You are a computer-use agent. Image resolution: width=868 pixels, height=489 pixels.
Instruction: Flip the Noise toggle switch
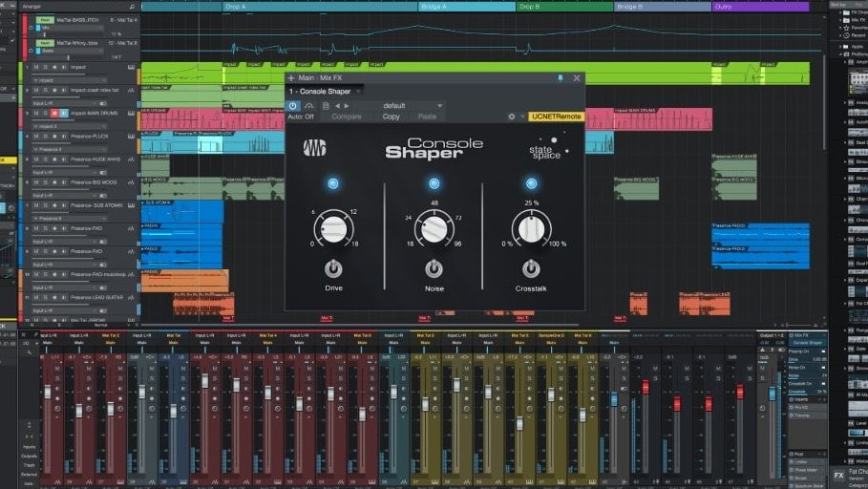click(434, 268)
